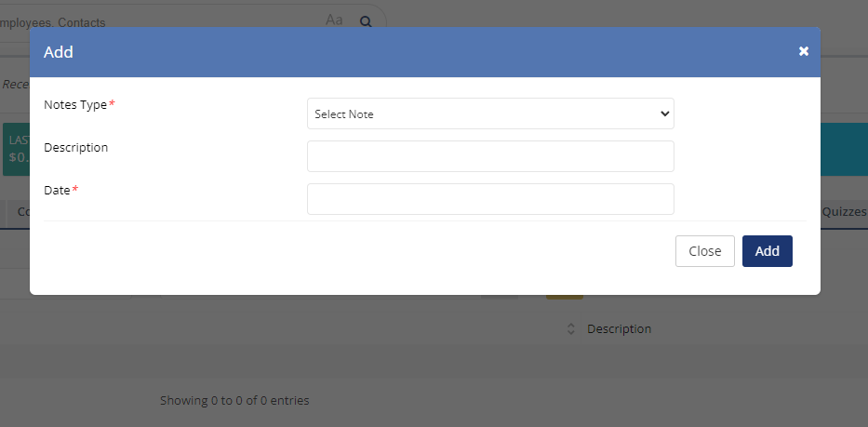
Task: Click the Description table column header
Action: tap(619, 329)
